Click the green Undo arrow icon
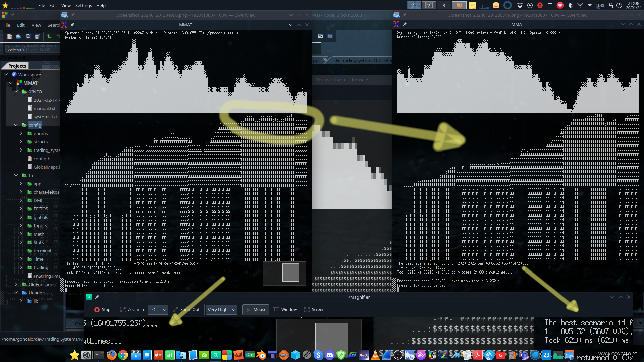This screenshot has width=644, height=362. [49, 36]
